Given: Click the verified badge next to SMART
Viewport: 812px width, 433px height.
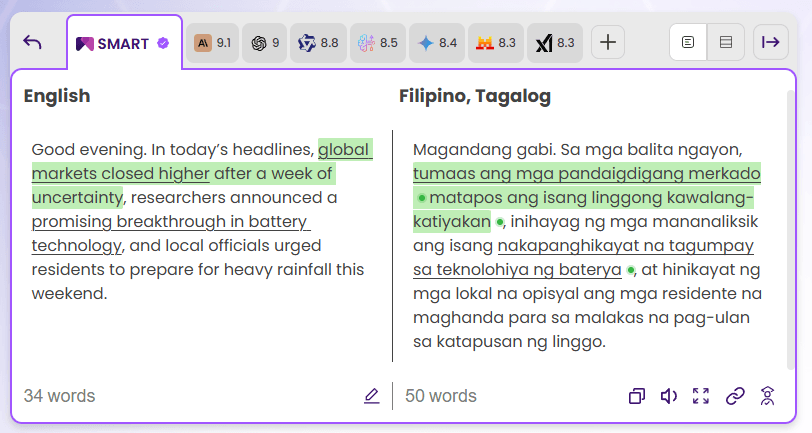Looking at the screenshot, I should point(163,44).
